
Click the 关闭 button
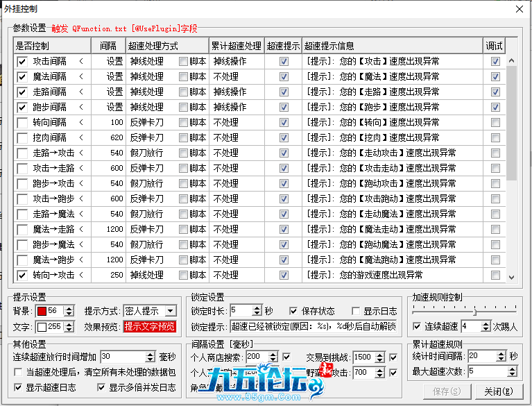click(x=497, y=391)
